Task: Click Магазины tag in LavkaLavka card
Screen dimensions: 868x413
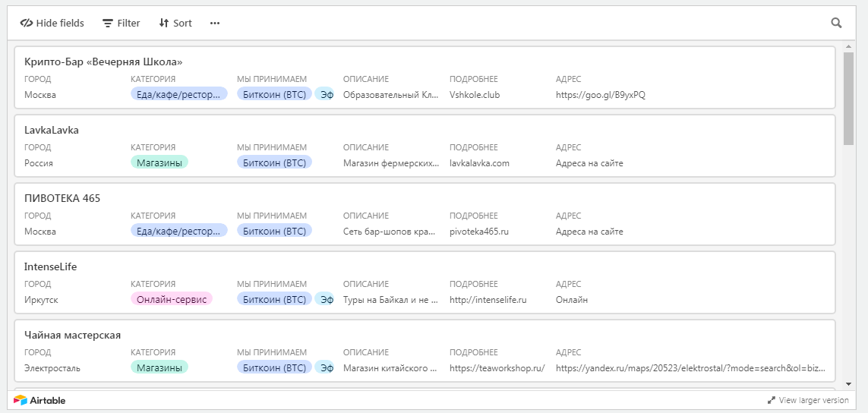Action: click(x=159, y=162)
